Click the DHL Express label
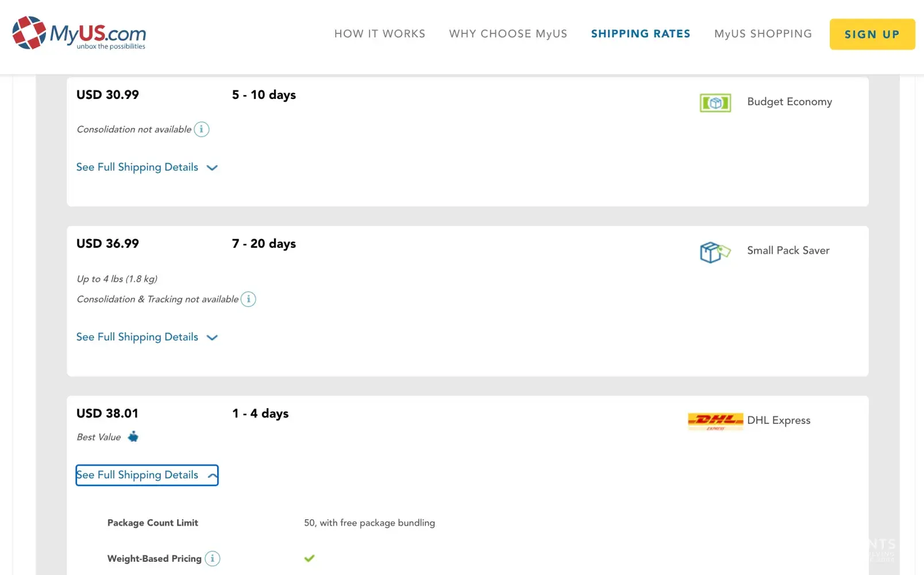This screenshot has width=924, height=575. pyautogui.click(x=779, y=420)
